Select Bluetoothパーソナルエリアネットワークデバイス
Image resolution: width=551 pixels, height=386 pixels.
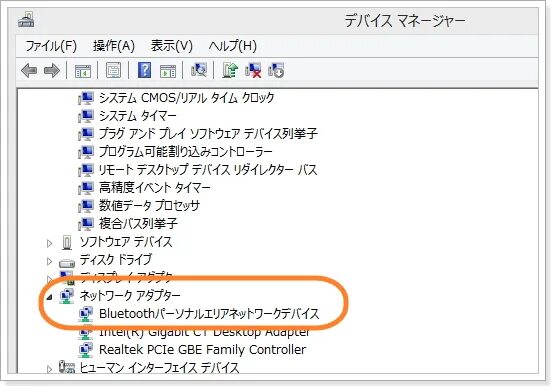tap(209, 313)
